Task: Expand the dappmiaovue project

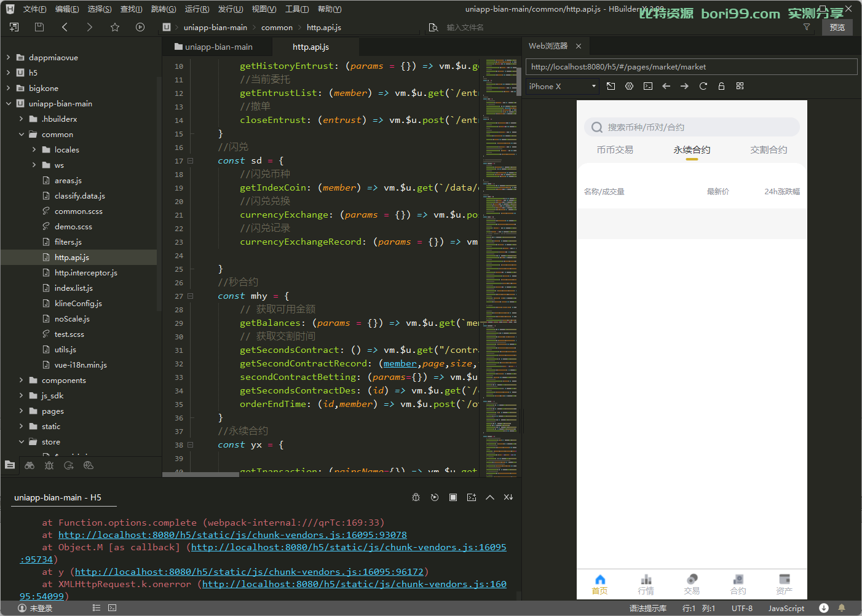Action: [x=9, y=57]
